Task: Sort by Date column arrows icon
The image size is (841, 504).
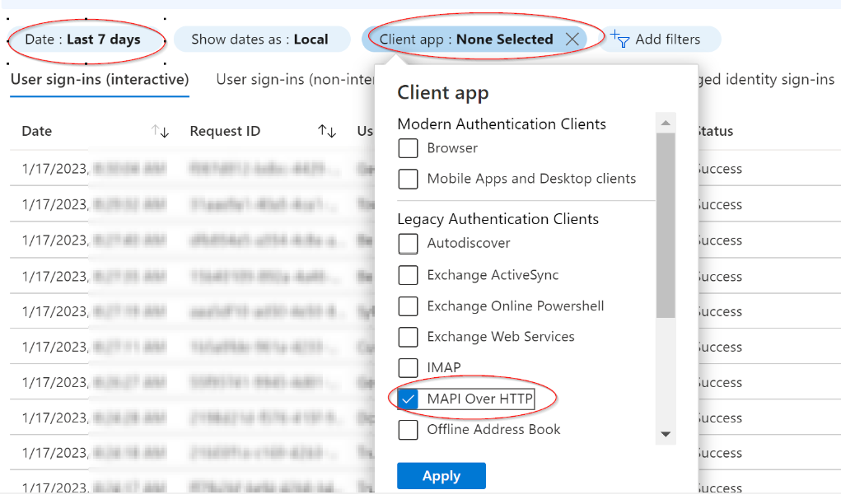Action: pyautogui.click(x=161, y=132)
